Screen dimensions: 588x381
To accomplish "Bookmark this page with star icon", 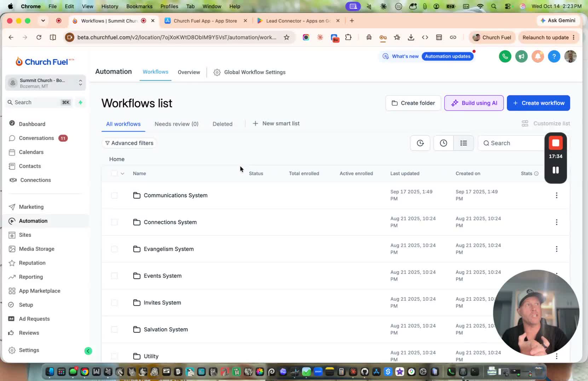I will click(287, 37).
